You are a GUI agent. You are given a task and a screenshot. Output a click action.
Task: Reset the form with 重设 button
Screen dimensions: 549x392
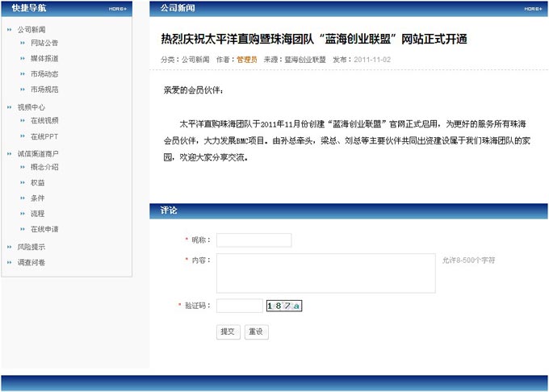pyautogui.click(x=256, y=332)
